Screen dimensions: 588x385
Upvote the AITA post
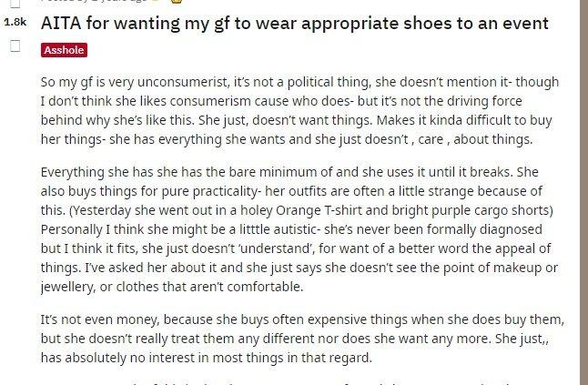(15, 4)
